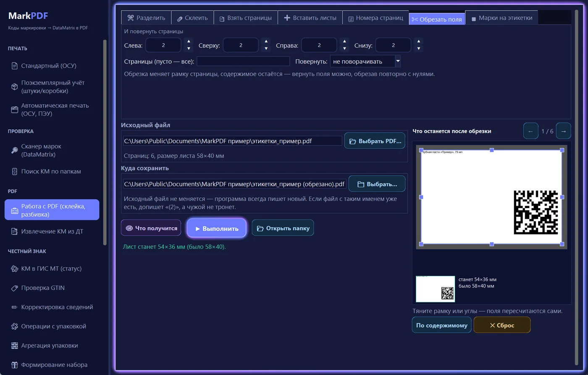Click the Автоматическая печать icon
The width and height of the screenshot is (588, 375).
pos(14,109)
